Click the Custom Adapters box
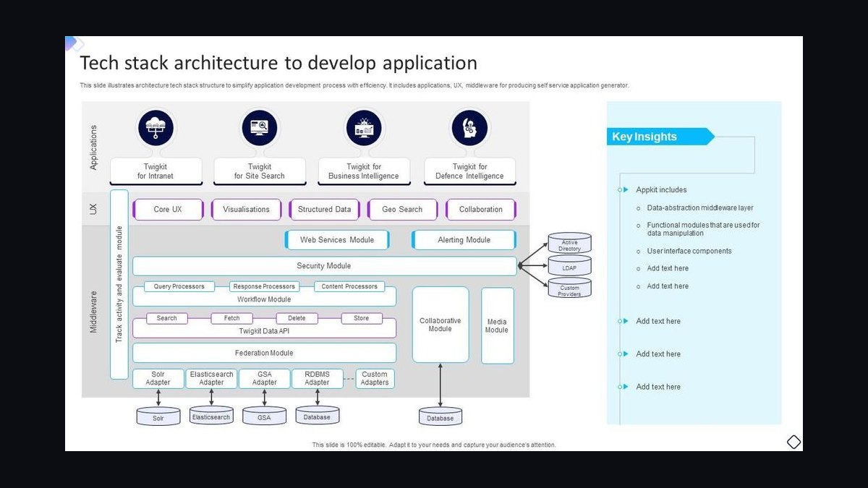The width and height of the screenshot is (868, 488). click(375, 379)
